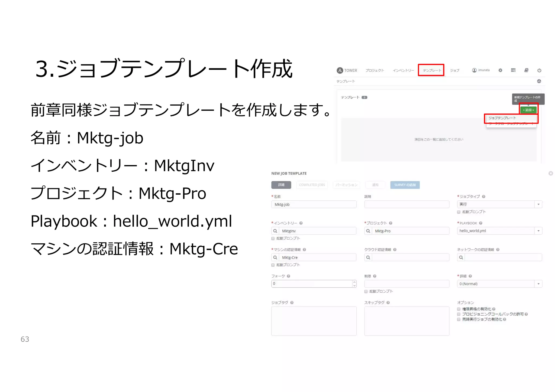Click the MktgInv inventory field
This screenshot has height=392, width=555.
pyautogui.click(x=318, y=231)
